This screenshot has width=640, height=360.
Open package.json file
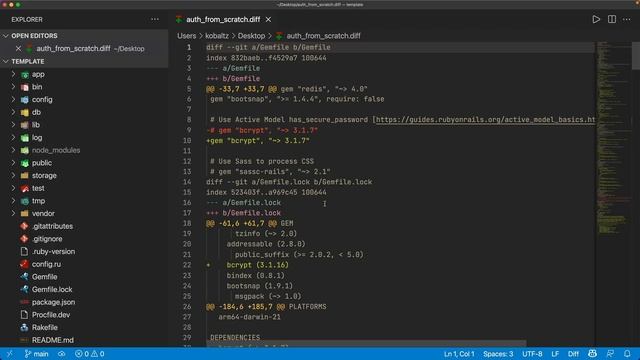click(53, 302)
